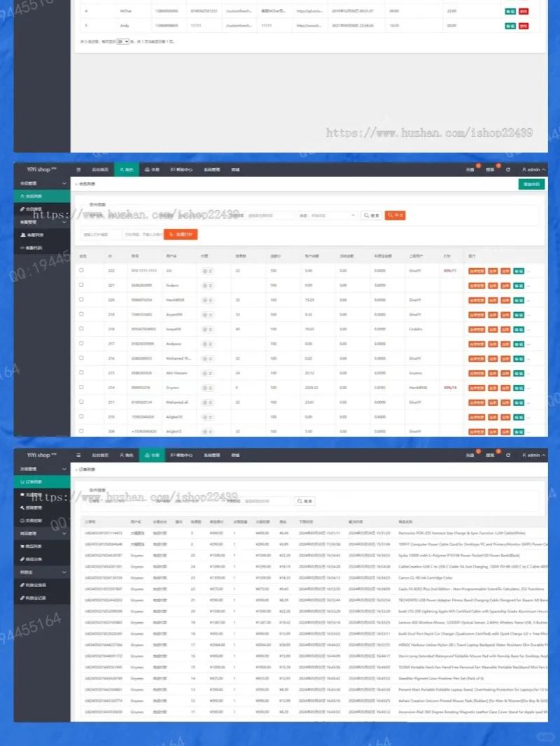The image size is (560, 746).
Task: Open link-icon product category sidebar item
Action: tap(42, 559)
